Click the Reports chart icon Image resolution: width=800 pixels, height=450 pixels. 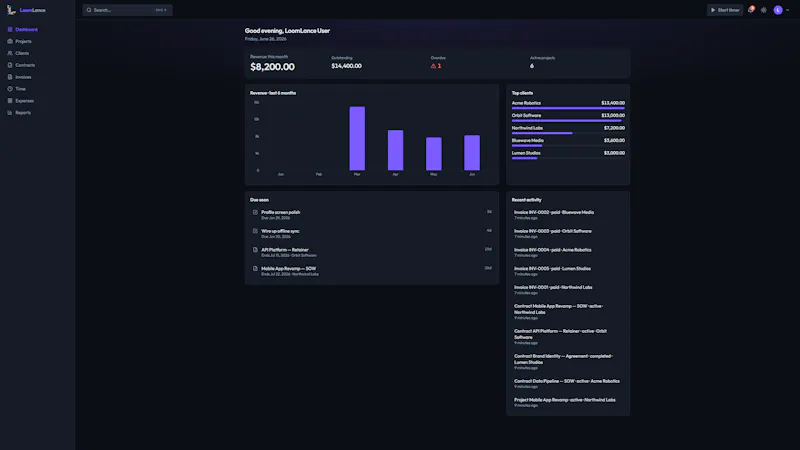point(10,113)
